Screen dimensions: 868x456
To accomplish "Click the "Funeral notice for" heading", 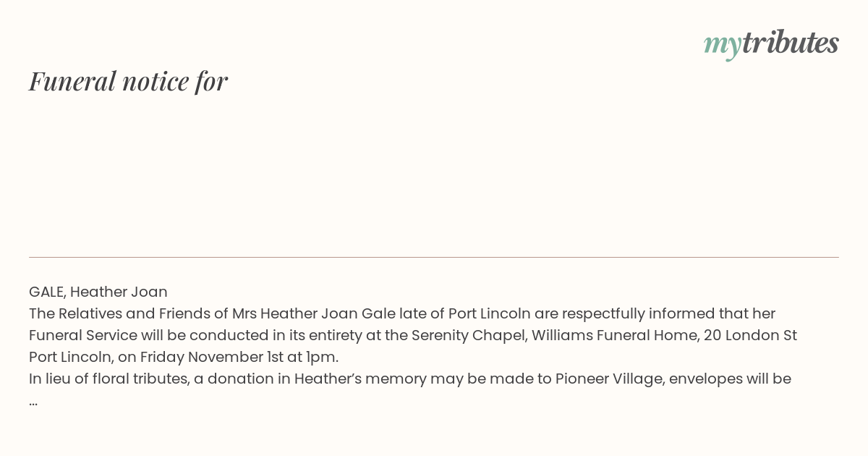I will click(x=128, y=81).
